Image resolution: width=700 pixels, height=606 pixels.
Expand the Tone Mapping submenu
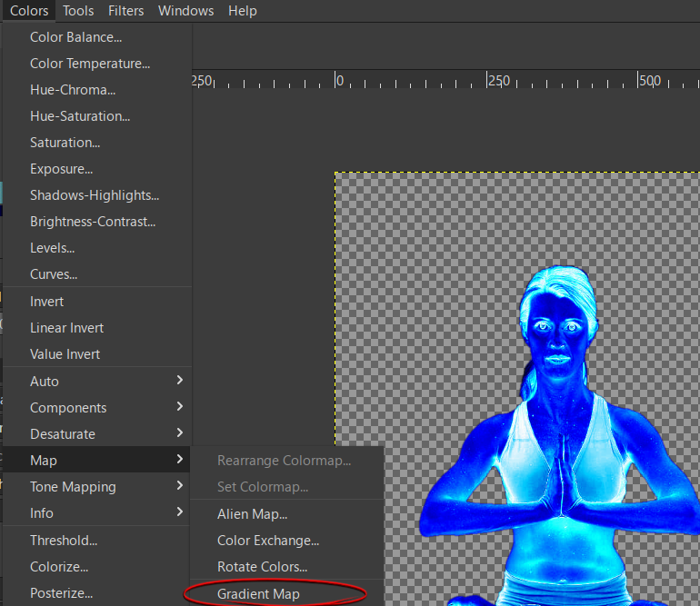click(x=97, y=486)
